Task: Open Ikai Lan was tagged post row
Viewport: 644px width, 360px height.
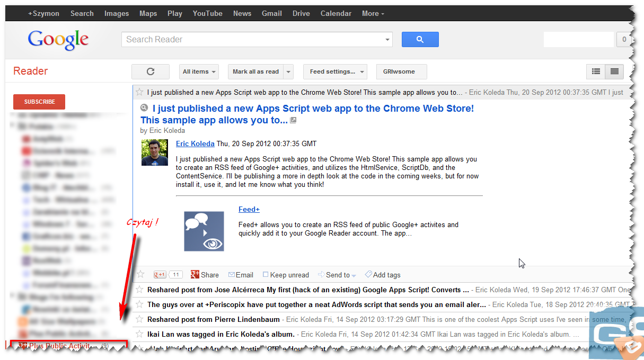Action: coord(383,334)
